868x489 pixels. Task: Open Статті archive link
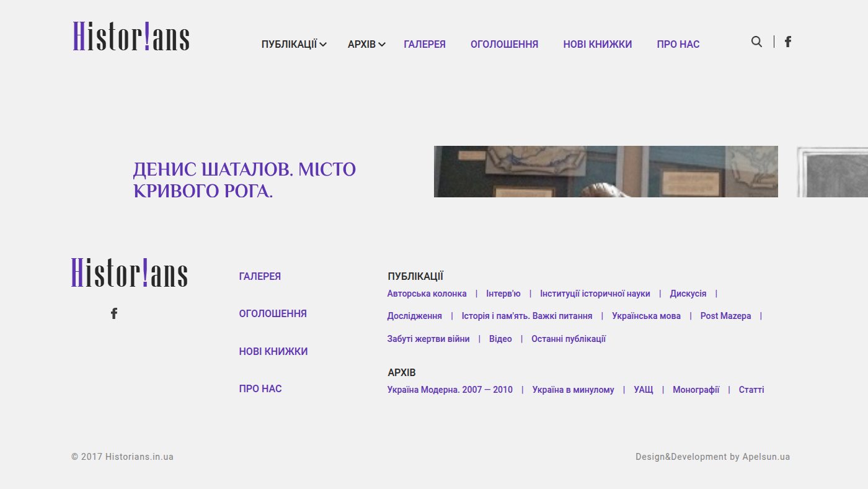[x=751, y=390]
